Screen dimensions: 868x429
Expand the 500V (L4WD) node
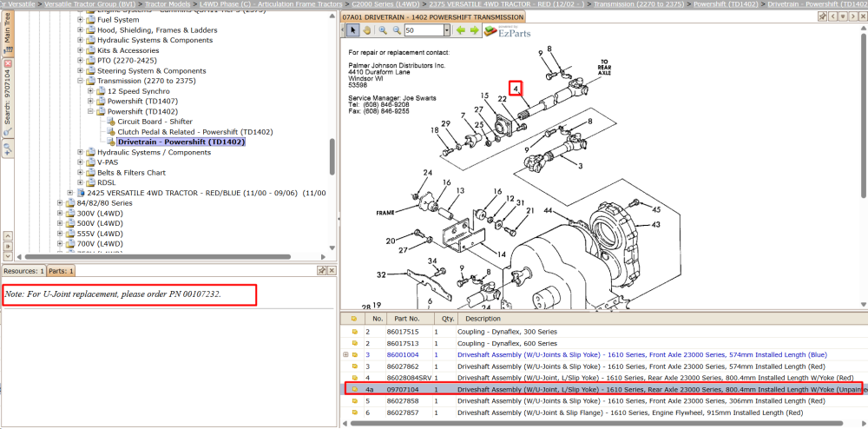60,223
